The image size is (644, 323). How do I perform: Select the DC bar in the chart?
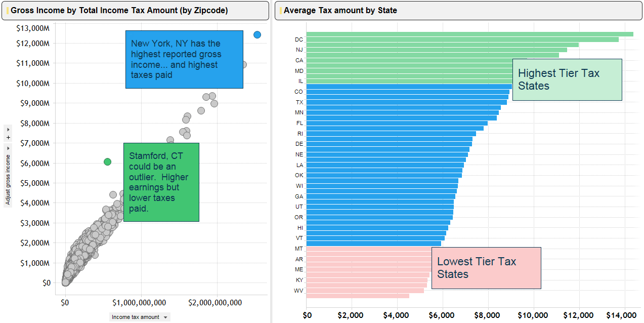(x=462, y=39)
